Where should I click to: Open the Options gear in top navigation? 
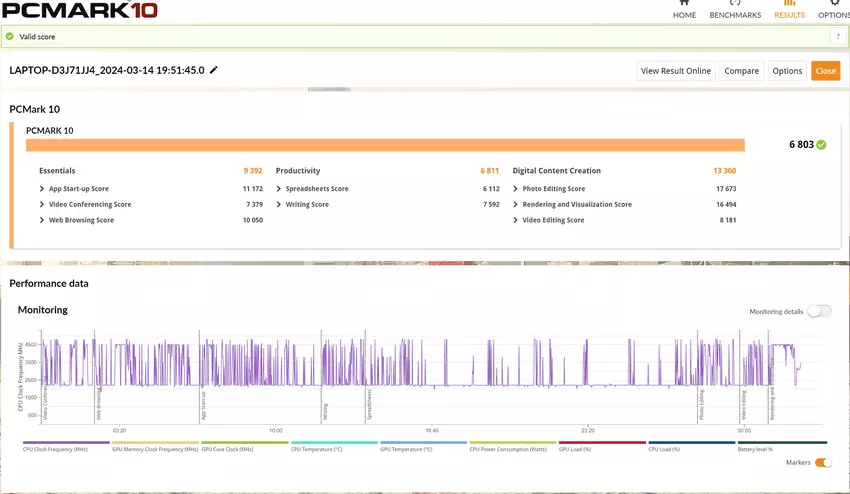click(x=834, y=10)
